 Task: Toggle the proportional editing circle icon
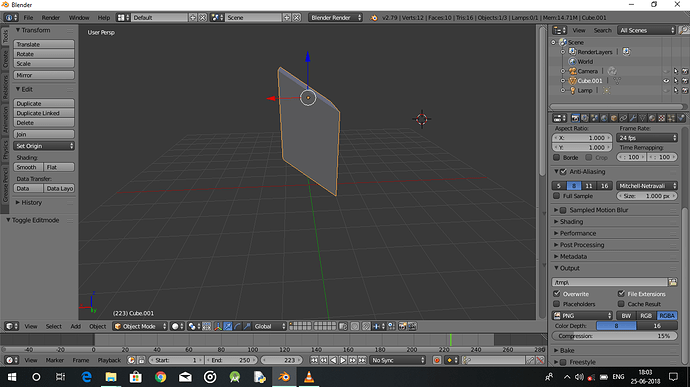pyautogui.click(x=355, y=326)
